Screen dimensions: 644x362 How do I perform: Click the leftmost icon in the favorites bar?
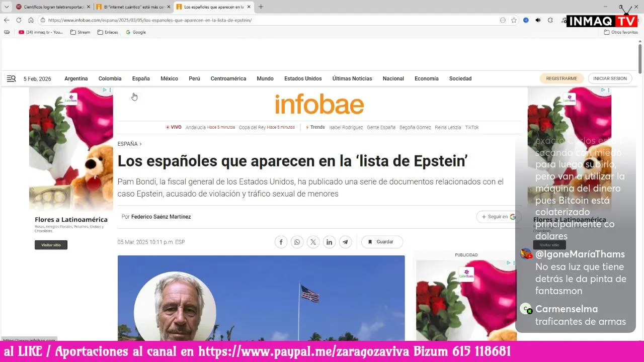(x=7, y=32)
